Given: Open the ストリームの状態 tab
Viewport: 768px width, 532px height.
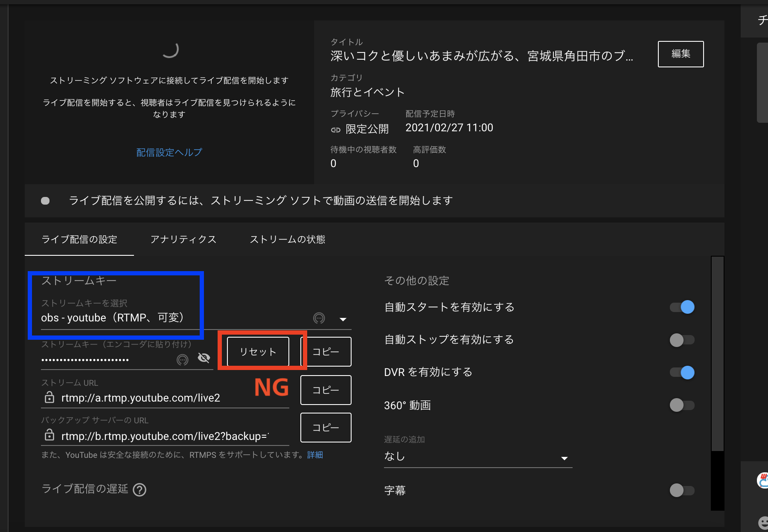Looking at the screenshot, I should click(288, 239).
